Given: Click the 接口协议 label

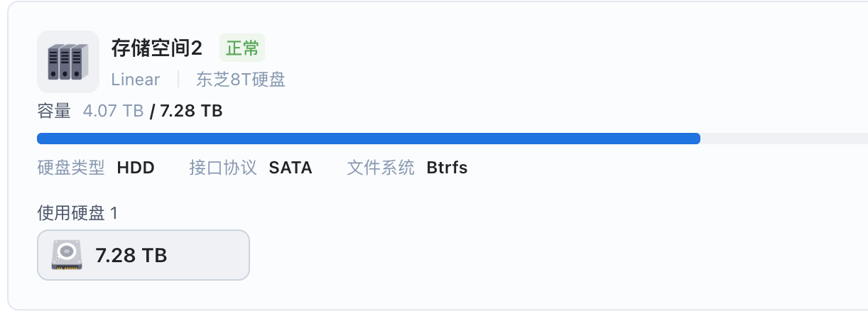Looking at the screenshot, I should click(223, 168).
